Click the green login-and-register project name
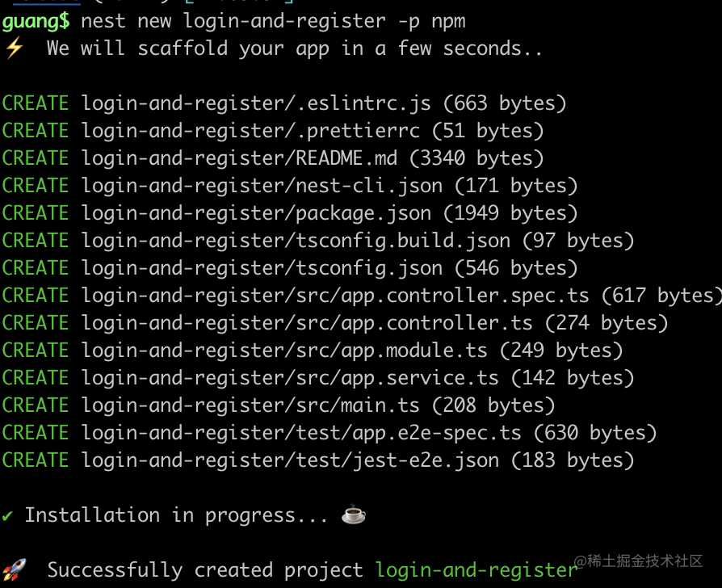The image size is (722, 588). [476, 570]
